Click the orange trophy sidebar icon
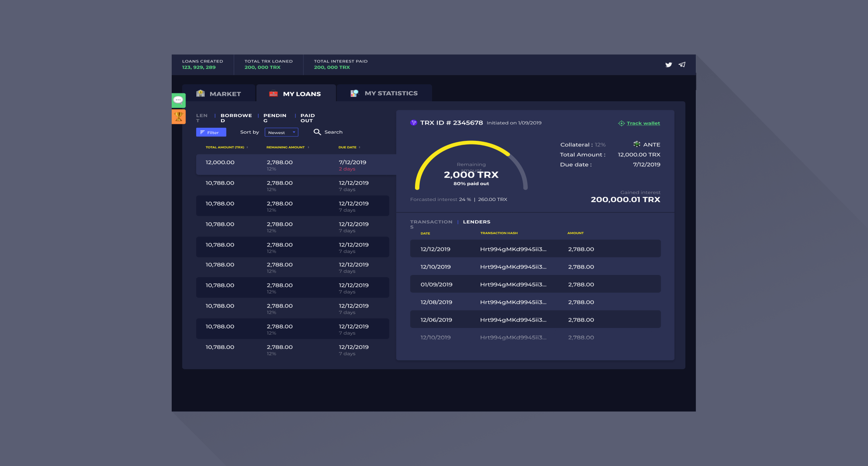The image size is (868, 466). 178,116
